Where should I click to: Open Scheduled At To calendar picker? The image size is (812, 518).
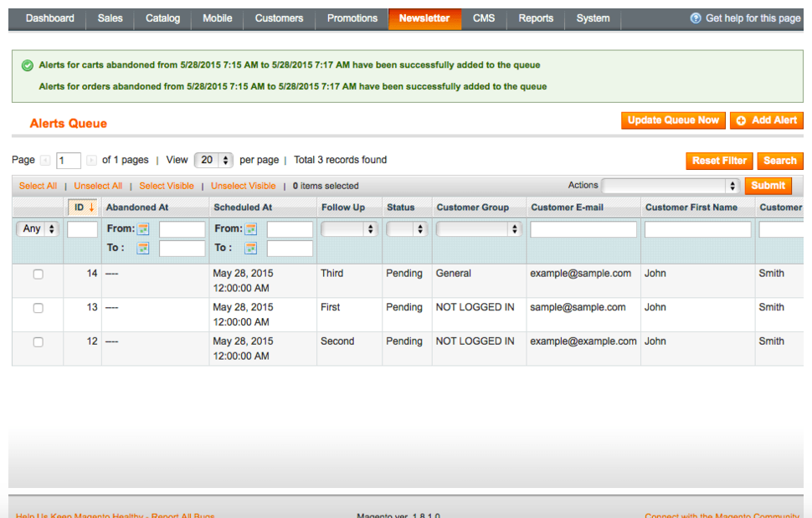coord(250,249)
